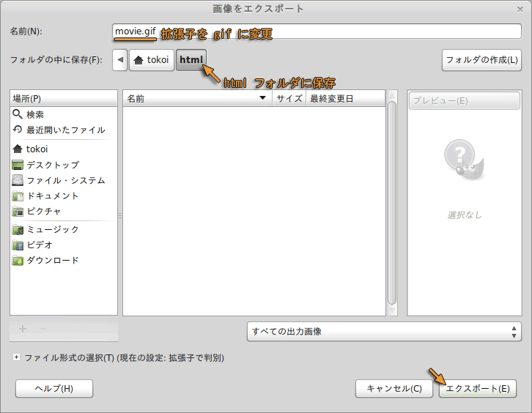Viewport: 532px width, 413px height.
Task: Select the recently opened files icon
Action: tap(18, 130)
